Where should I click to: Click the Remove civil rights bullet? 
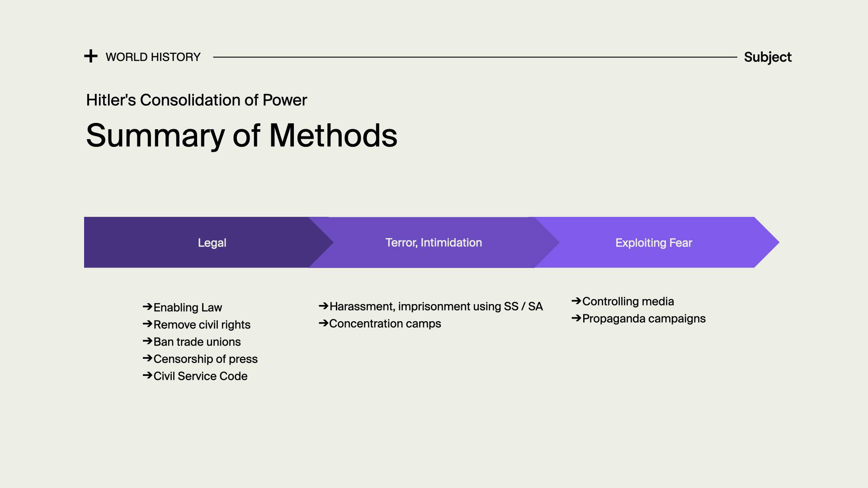[x=196, y=324]
